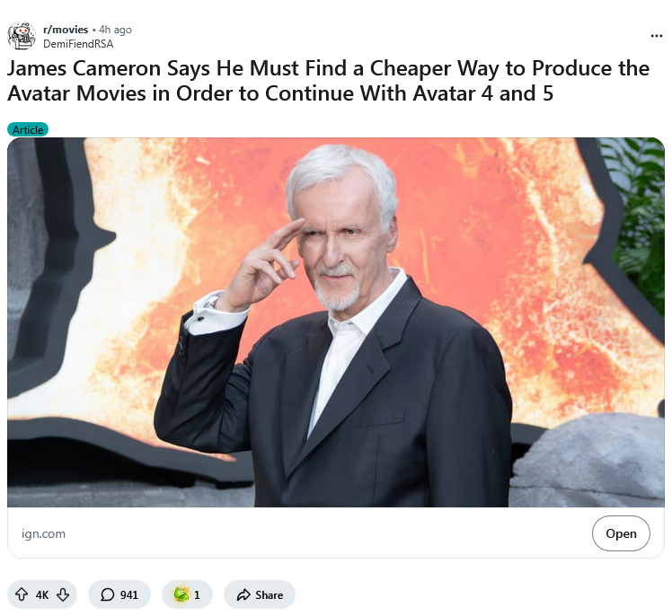Open DemiFiendRSA's user profile

pos(78,44)
